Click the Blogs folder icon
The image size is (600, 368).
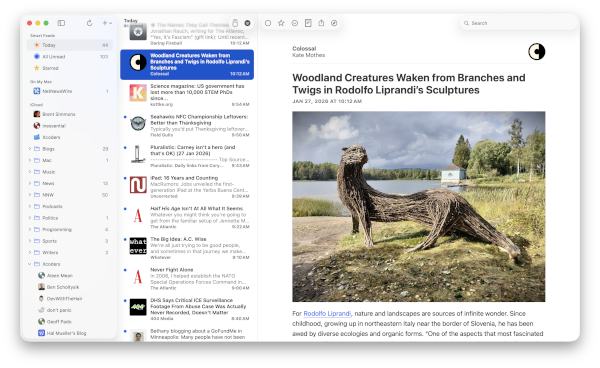click(37, 149)
